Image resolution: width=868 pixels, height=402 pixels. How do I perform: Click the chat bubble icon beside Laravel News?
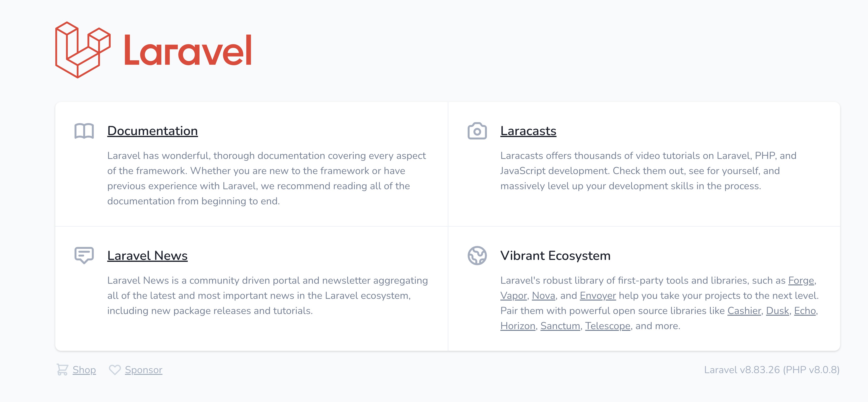tap(84, 255)
